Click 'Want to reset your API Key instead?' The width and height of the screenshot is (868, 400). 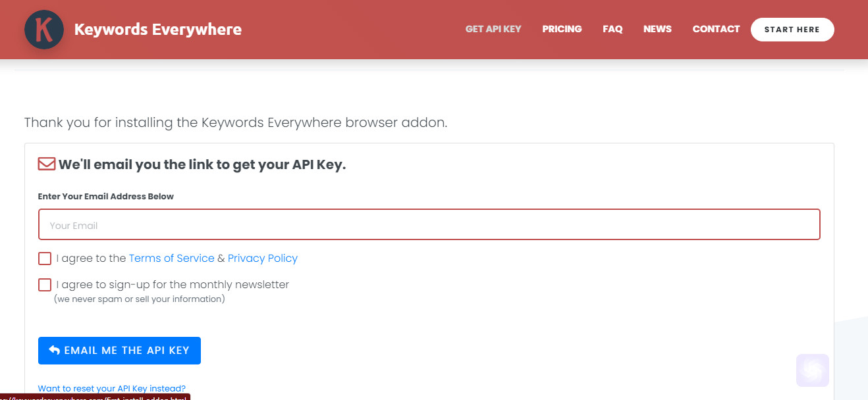112,388
